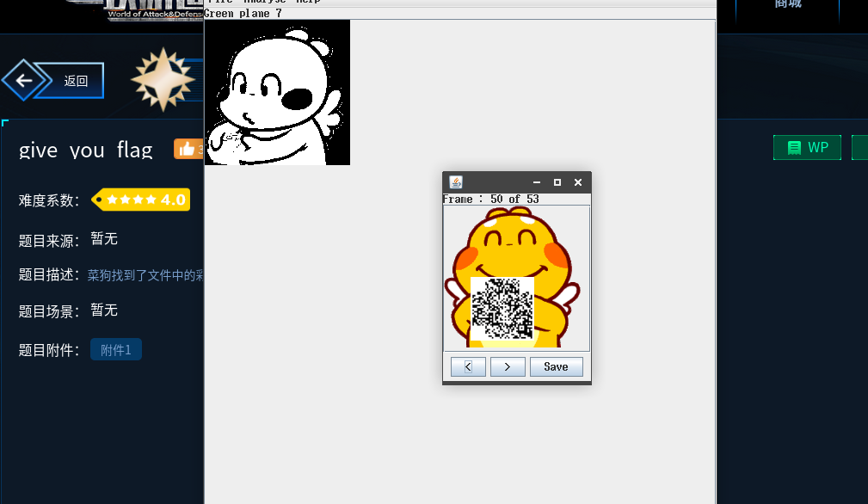Close the Frame Browser window
This screenshot has height=504, width=868.
pyautogui.click(x=578, y=182)
